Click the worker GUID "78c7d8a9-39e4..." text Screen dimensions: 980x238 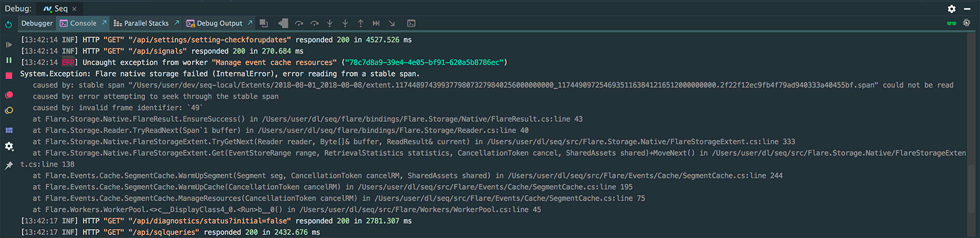[x=425, y=62]
